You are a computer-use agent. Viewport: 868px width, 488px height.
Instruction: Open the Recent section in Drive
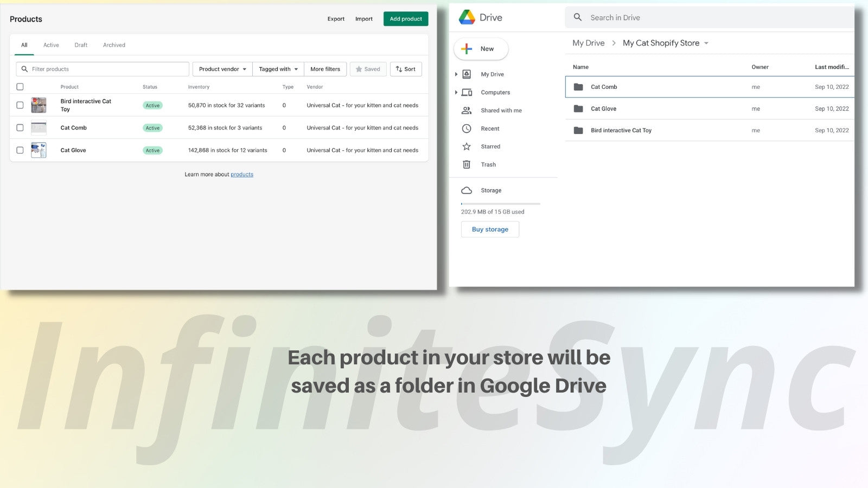(489, 129)
